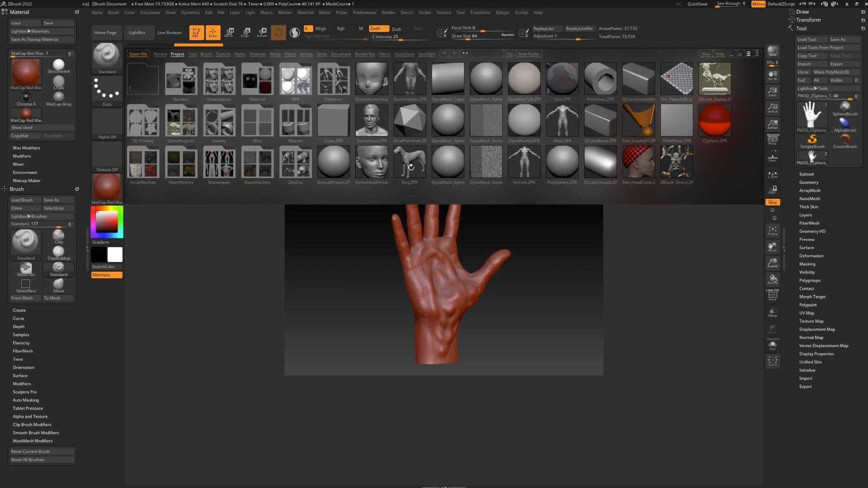The height and width of the screenshot is (488, 868).
Task: Click the AAHalf zoom icon
Action: pyautogui.click(x=773, y=124)
